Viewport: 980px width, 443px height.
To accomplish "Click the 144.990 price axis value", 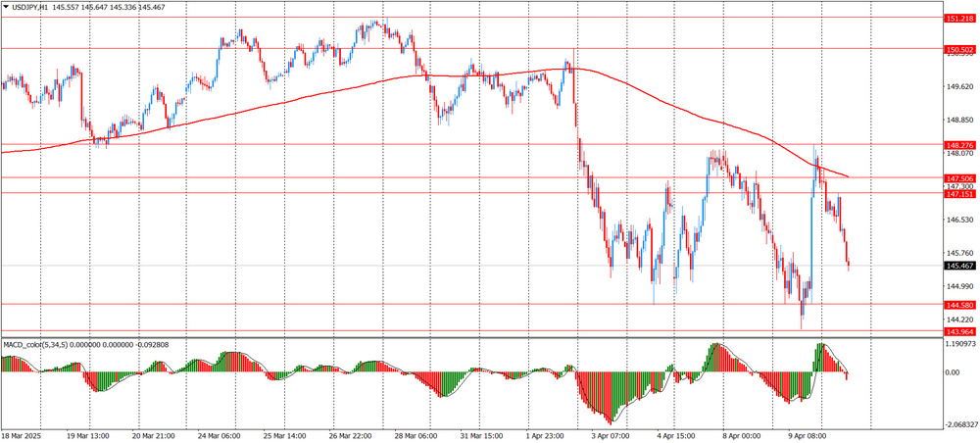I will tap(958, 286).
